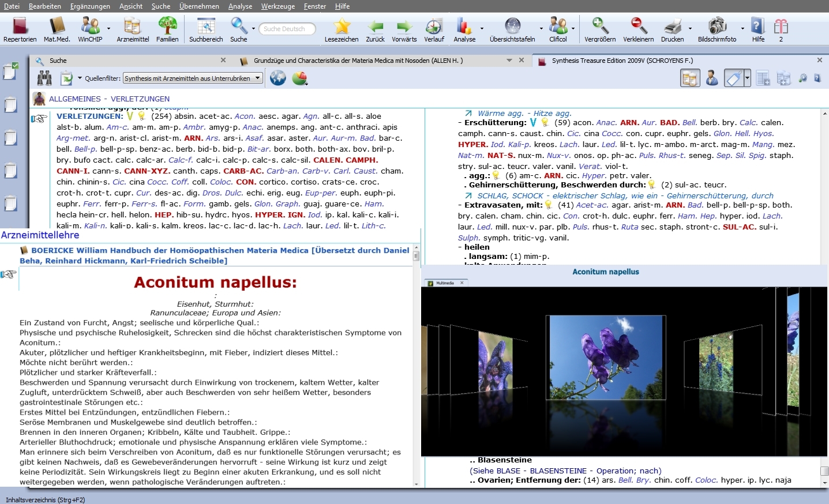Click the binoculars find icon in Suche panel

(44, 78)
